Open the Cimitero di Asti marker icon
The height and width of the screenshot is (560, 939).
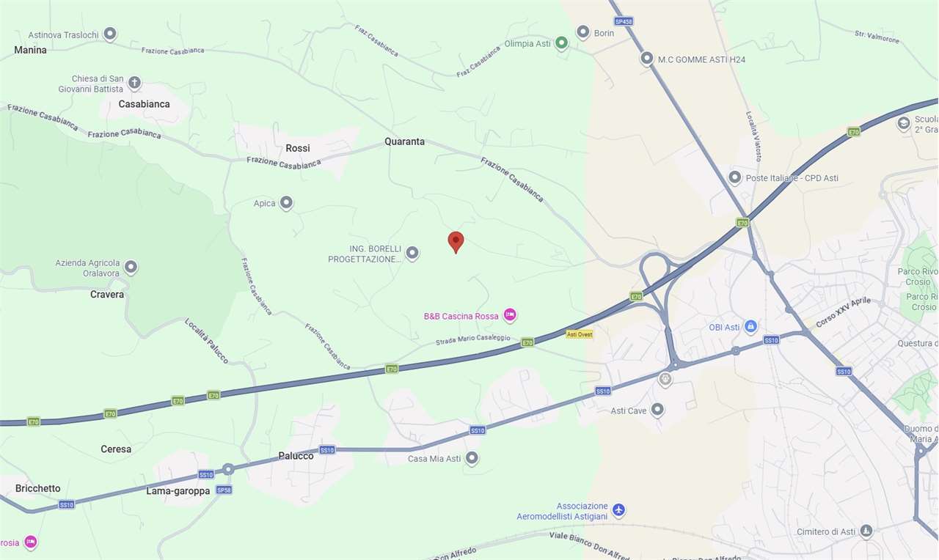click(866, 531)
